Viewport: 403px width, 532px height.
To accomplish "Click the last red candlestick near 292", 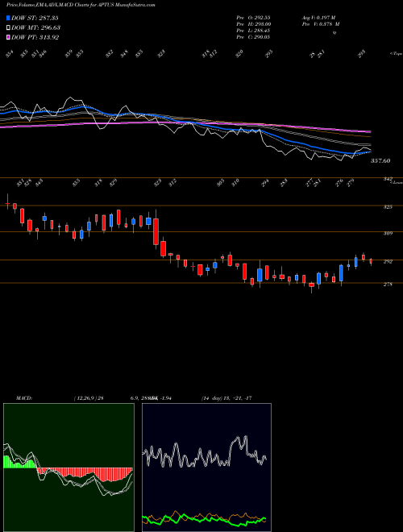I will click(x=371, y=261).
